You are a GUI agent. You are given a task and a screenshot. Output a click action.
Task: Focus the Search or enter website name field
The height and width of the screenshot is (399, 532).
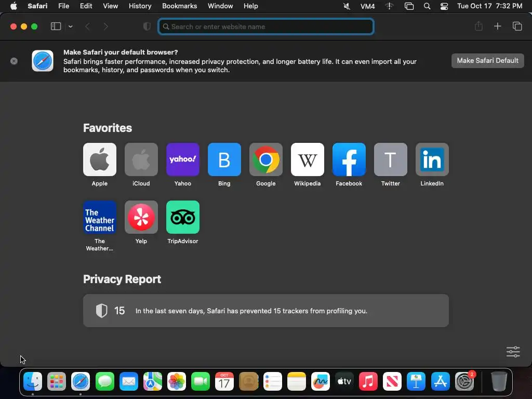266,26
